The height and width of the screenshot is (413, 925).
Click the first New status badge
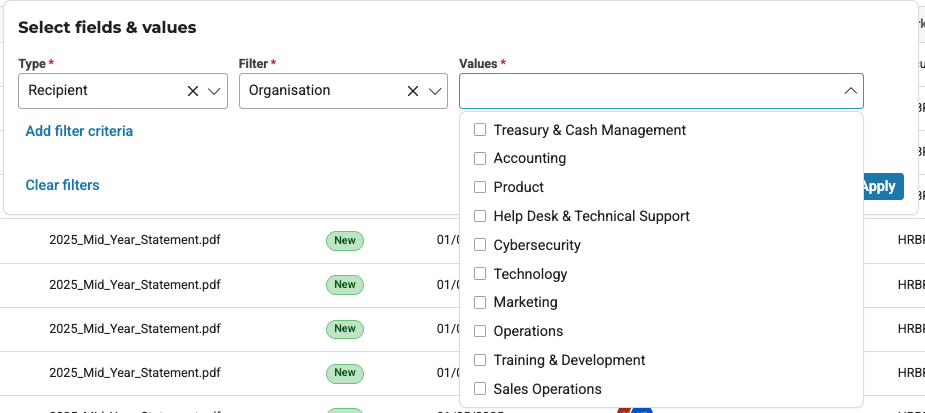(345, 240)
